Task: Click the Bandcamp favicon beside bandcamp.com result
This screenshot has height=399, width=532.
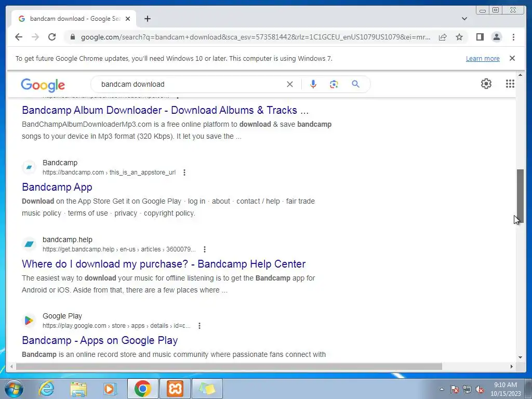Action: coord(29,167)
